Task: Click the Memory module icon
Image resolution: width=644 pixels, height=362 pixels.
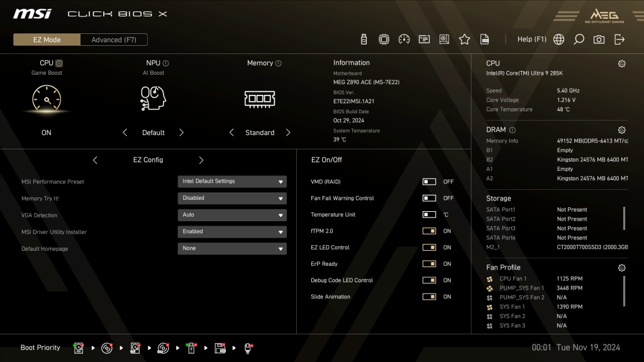Action: click(x=260, y=99)
